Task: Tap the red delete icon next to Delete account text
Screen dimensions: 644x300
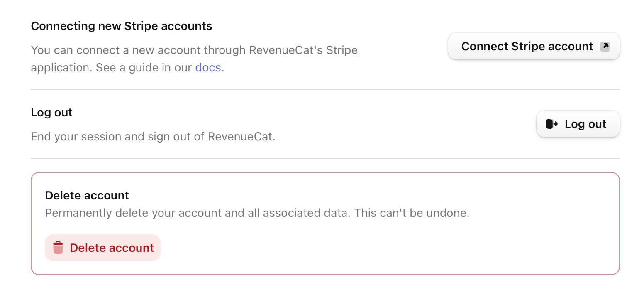Action: [57, 247]
